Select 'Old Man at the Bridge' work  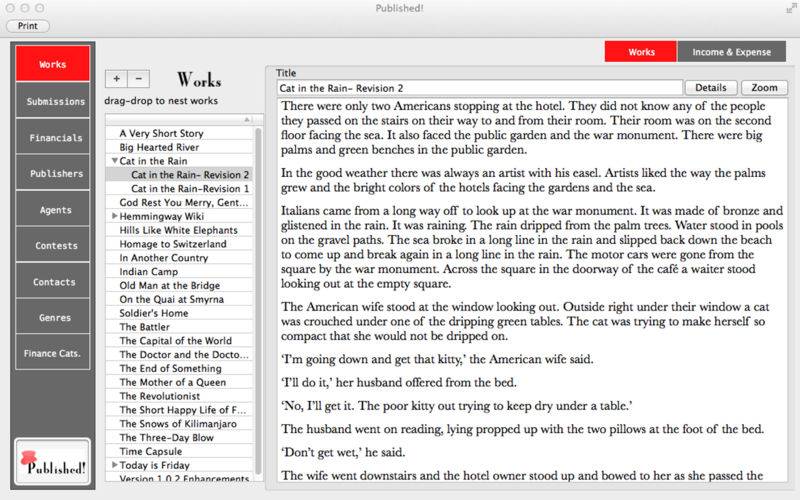coord(179,285)
